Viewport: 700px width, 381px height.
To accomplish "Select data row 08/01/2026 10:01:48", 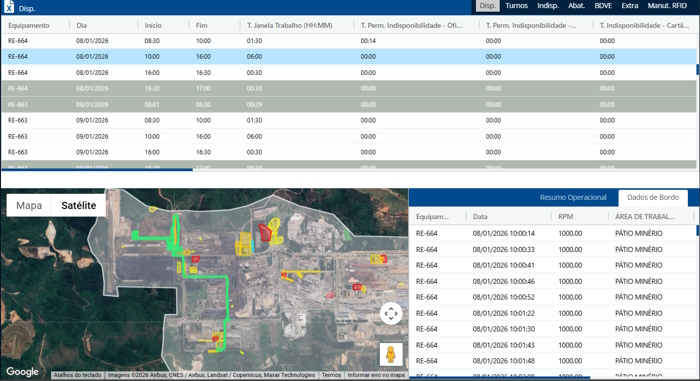I will coord(553,361).
